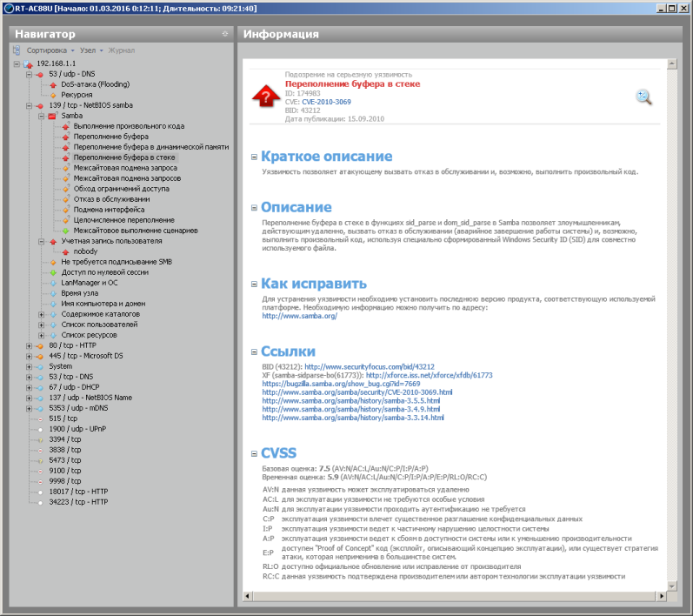Click the pin icon in the Навигатор header
The image size is (693, 616).
tap(225, 34)
